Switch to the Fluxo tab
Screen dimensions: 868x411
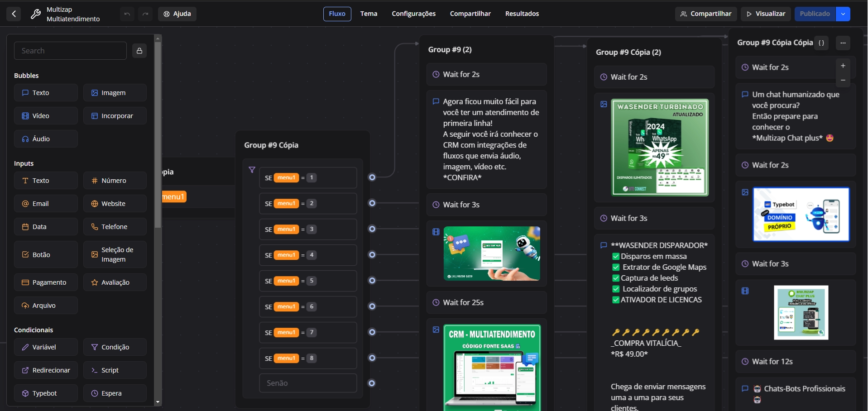(x=337, y=14)
